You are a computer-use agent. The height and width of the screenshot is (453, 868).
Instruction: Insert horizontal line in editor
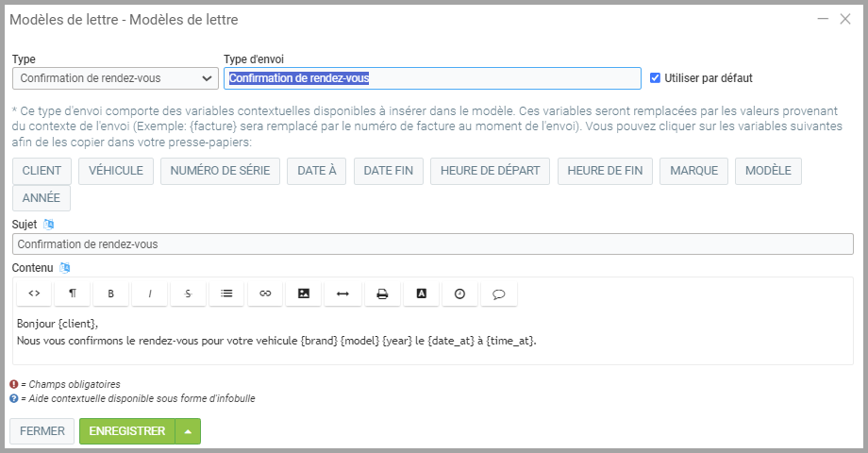click(x=342, y=294)
